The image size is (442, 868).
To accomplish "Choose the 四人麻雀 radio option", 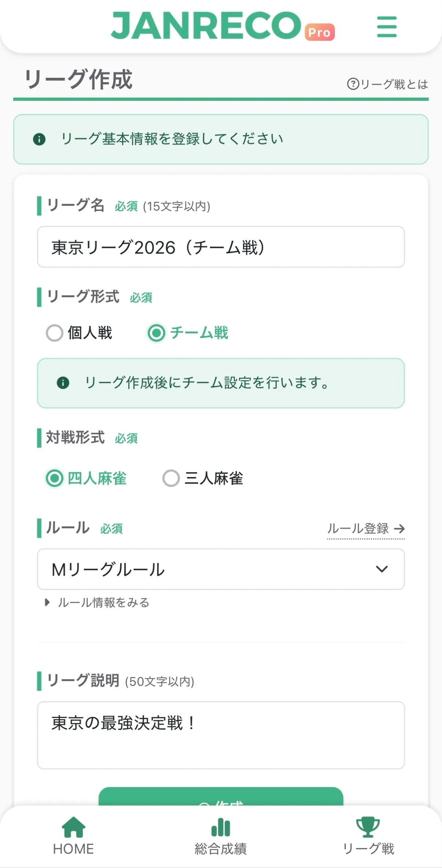I will tap(55, 478).
